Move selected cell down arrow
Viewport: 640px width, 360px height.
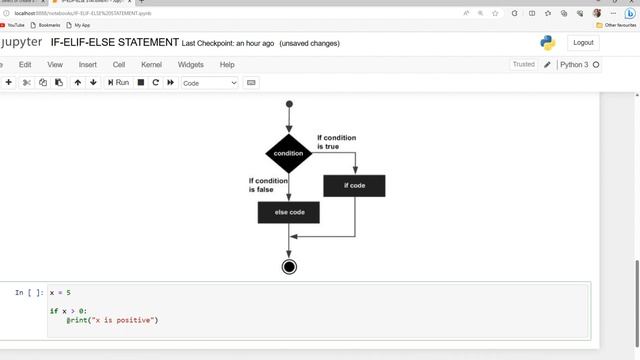click(93, 82)
